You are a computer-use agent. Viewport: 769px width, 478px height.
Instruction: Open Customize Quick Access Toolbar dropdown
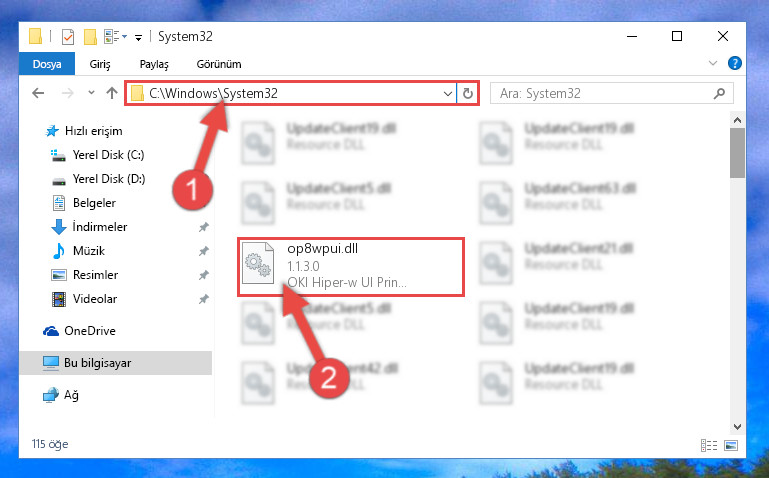point(138,37)
